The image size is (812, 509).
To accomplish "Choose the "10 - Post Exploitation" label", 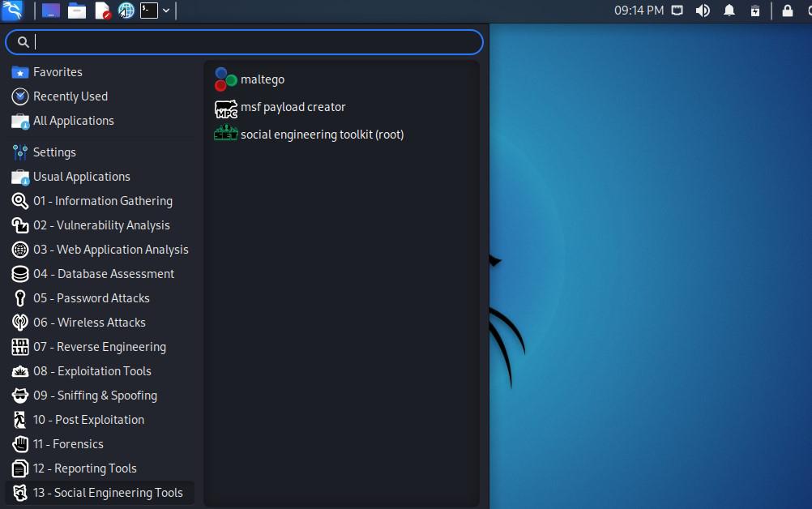I will pyautogui.click(x=88, y=420).
